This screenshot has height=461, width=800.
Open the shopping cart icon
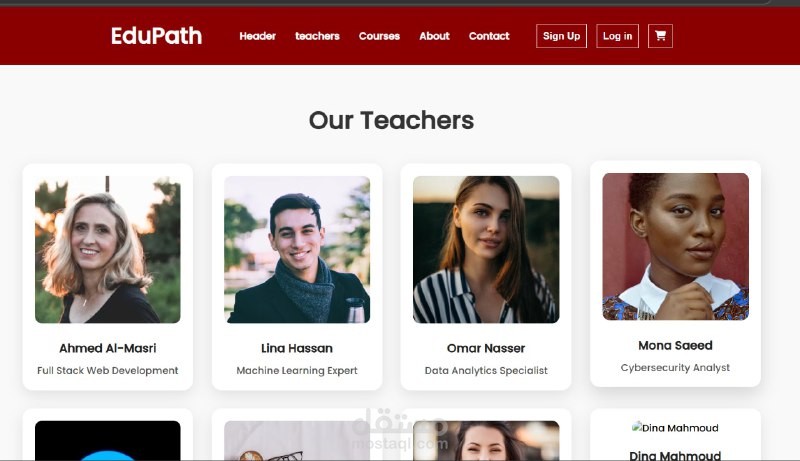660,36
